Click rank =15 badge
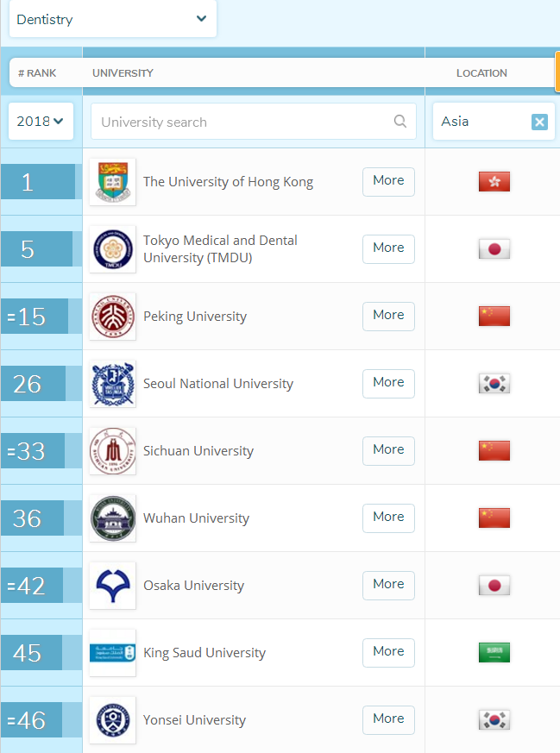The image size is (560, 753). 35,316
